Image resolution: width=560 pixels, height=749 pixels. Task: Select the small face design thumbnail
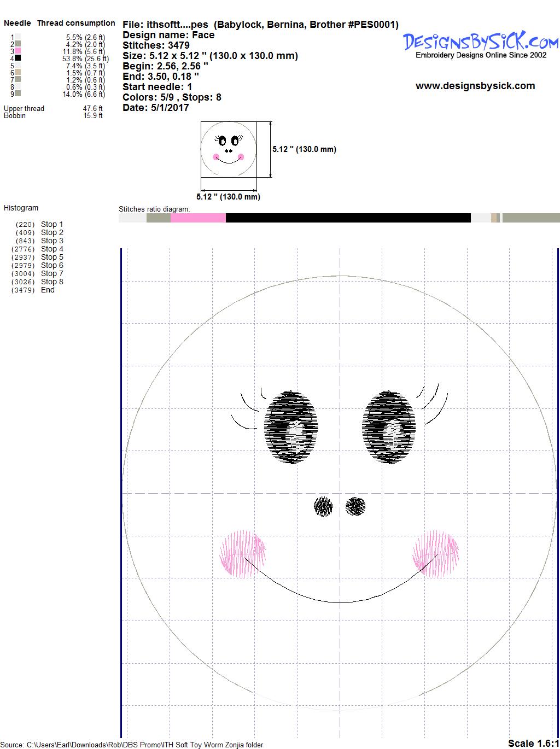click(x=228, y=149)
